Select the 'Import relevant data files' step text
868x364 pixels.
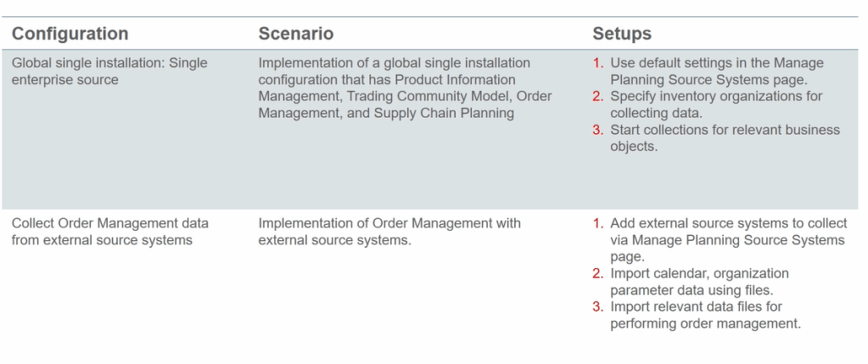[705, 315]
